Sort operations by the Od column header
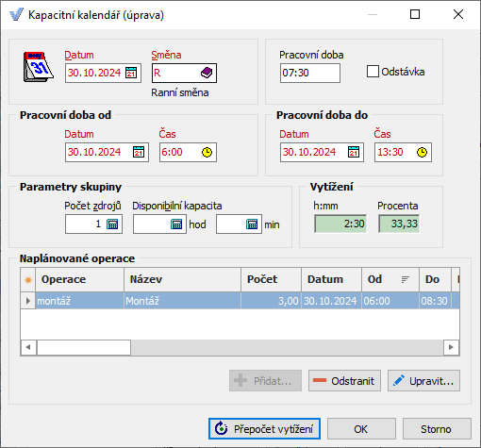This screenshot has width=481, height=448. point(390,279)
